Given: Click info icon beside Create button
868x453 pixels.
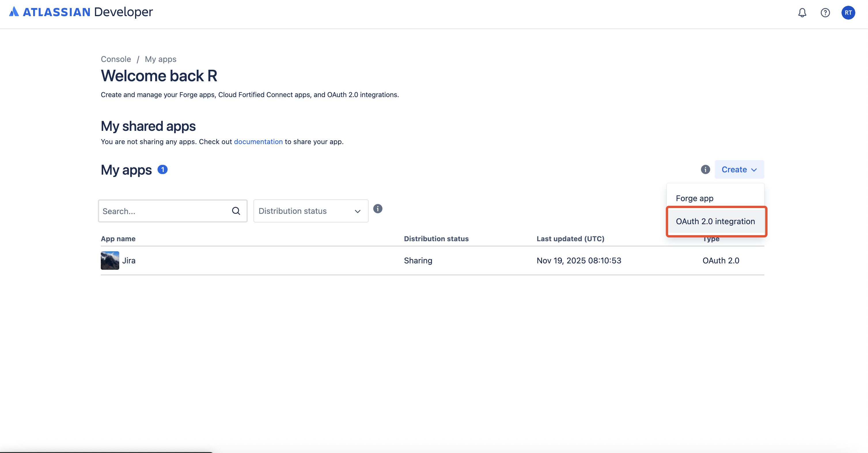Looking at the screenshot, I should coord(705,169).
